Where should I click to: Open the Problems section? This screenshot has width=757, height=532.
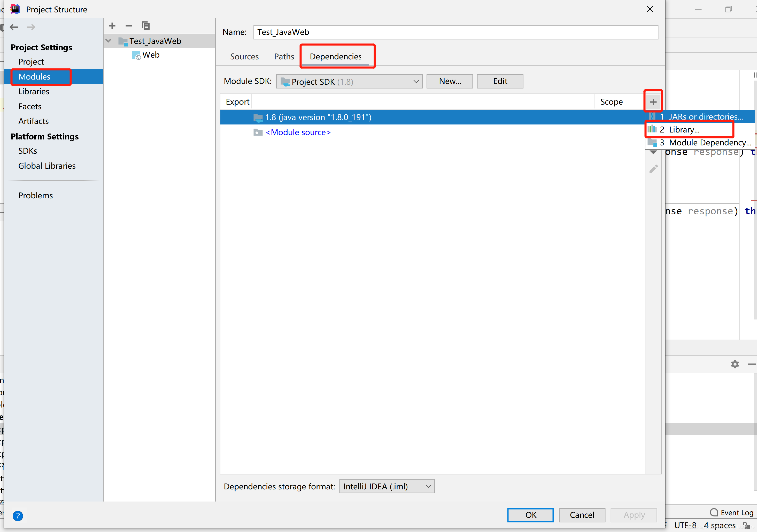tap(35, 195)
